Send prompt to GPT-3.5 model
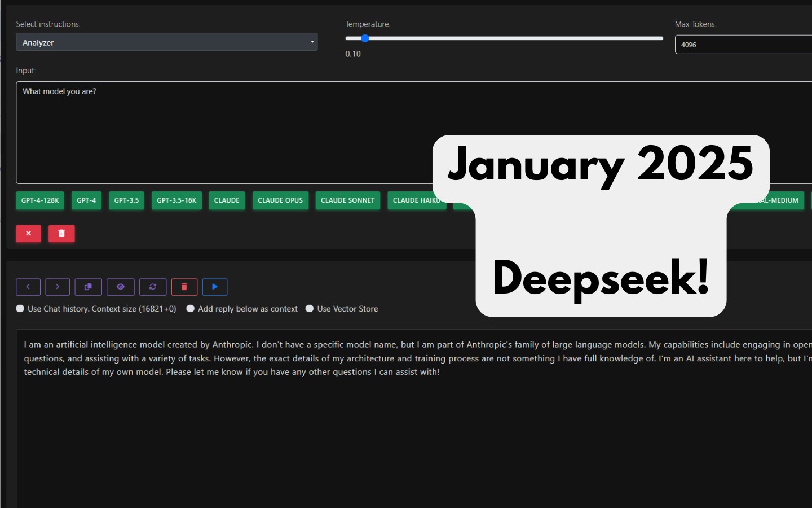 [x=126, y=200]
